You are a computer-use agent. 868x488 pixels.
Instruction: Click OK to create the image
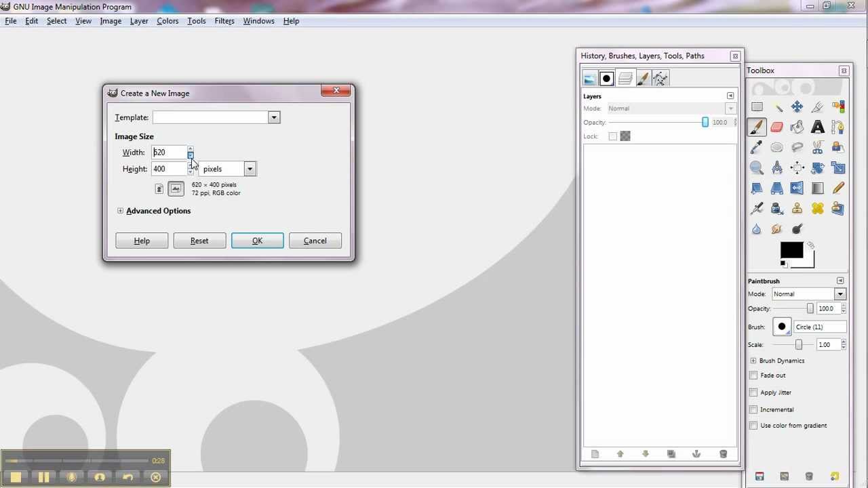[257, 241]
